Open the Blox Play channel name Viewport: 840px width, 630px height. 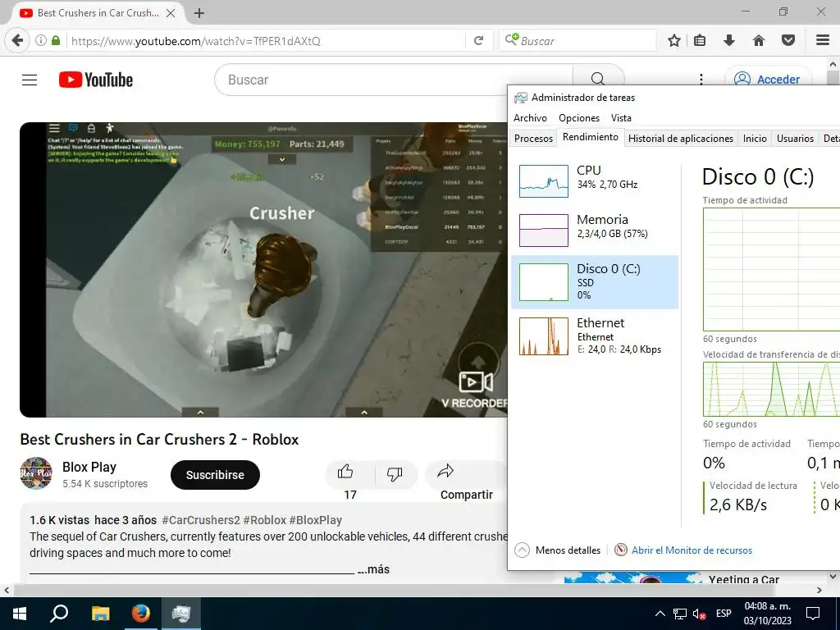(x=89, y=467)
